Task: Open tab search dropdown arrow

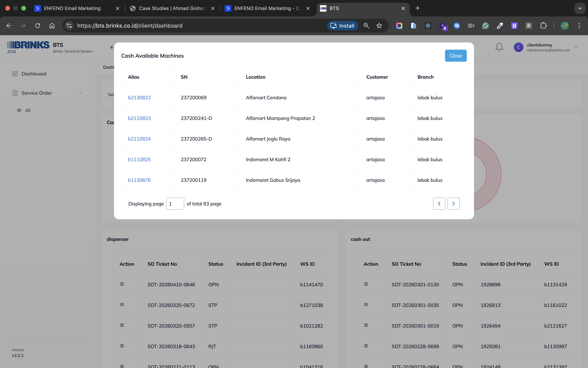Action: (580, 8)
